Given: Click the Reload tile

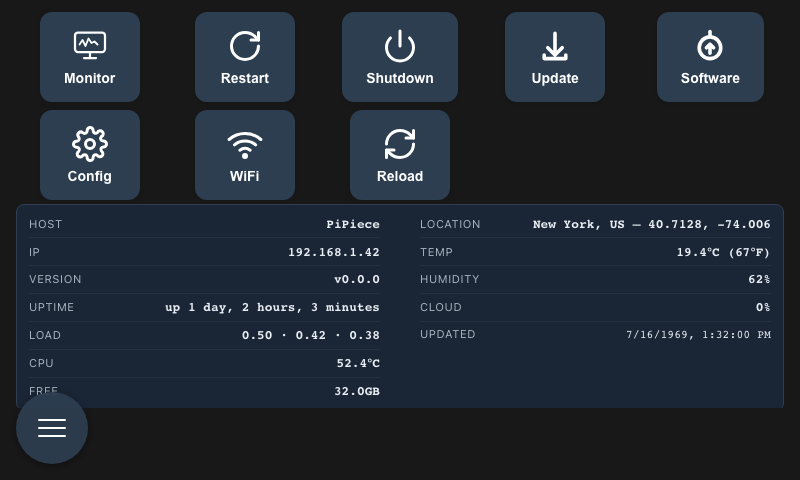Looking at the screenshot, I should click(400, 155).
